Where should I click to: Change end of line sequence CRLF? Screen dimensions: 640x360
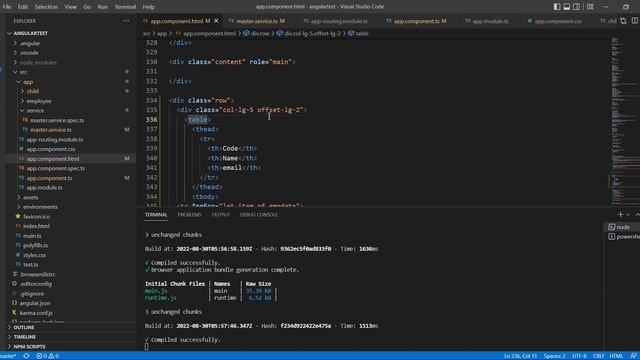coord(598,356)
